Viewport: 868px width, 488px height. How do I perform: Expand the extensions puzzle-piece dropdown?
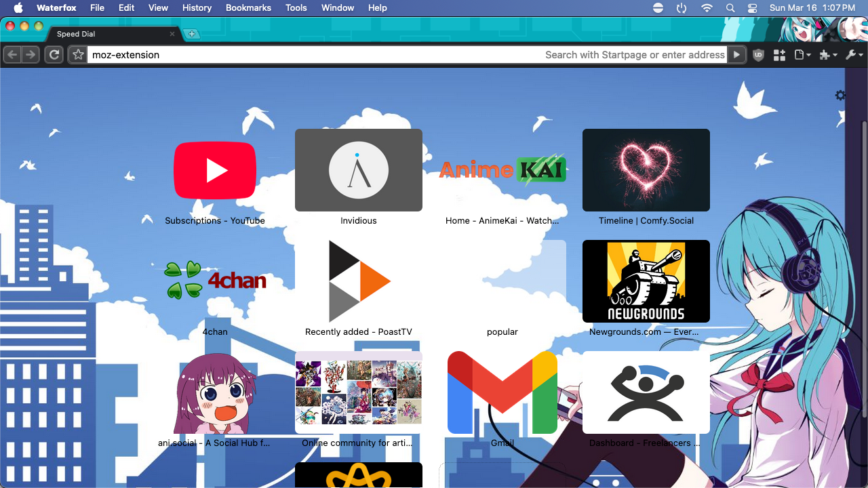[x=828, y=55]
